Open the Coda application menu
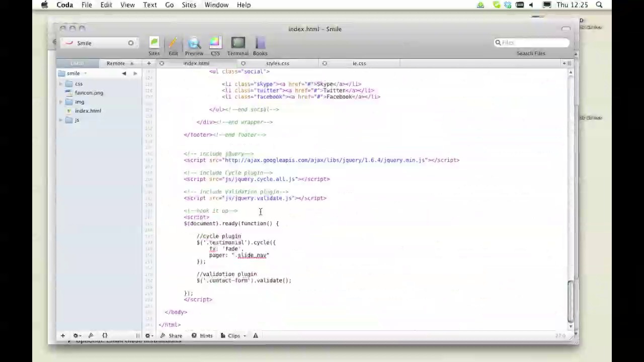This screenshot has height=362, width=644. click(64, 5)
